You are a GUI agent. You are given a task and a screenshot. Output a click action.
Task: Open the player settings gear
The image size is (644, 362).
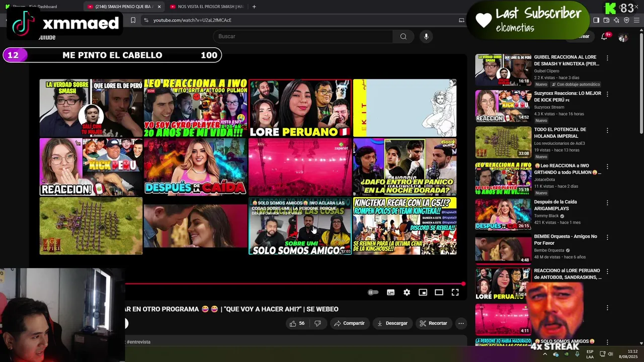tap(407, 293)
